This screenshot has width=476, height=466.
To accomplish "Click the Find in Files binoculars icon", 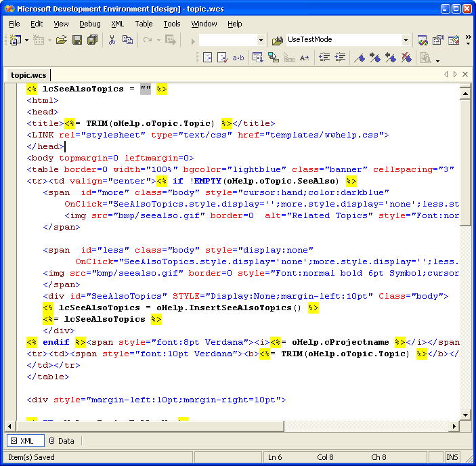I will pos(278,40).
